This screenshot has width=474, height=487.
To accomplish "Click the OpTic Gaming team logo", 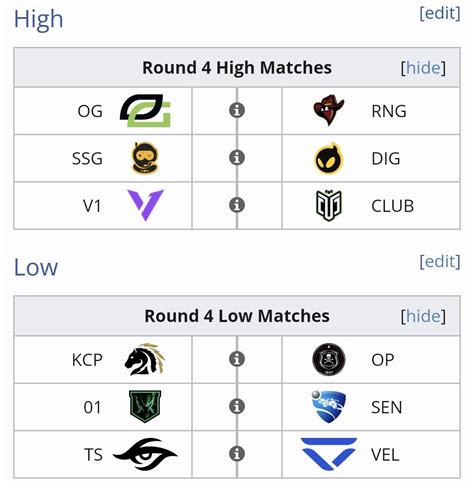I will click(145, 111).
